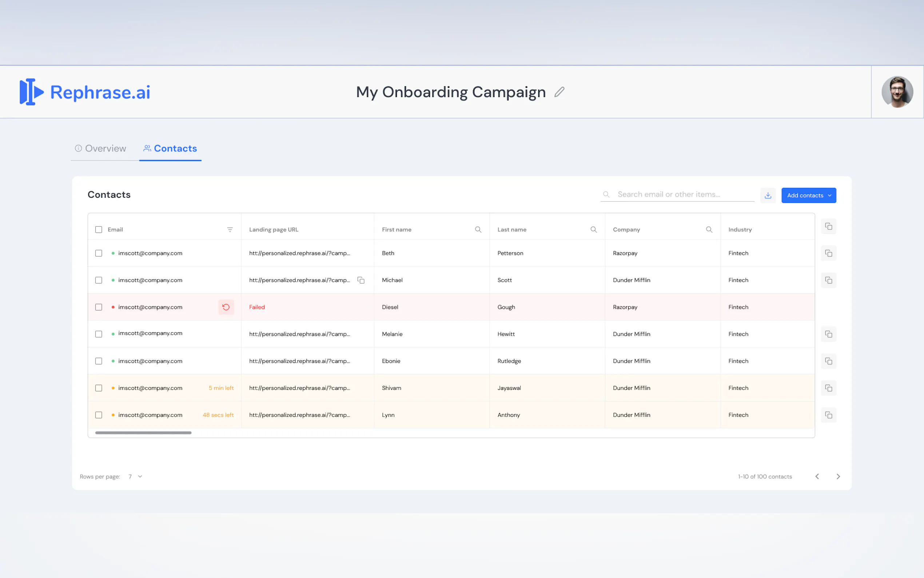Click the horizontal table scrollbar
924x578 pixels.
point(143,433)
